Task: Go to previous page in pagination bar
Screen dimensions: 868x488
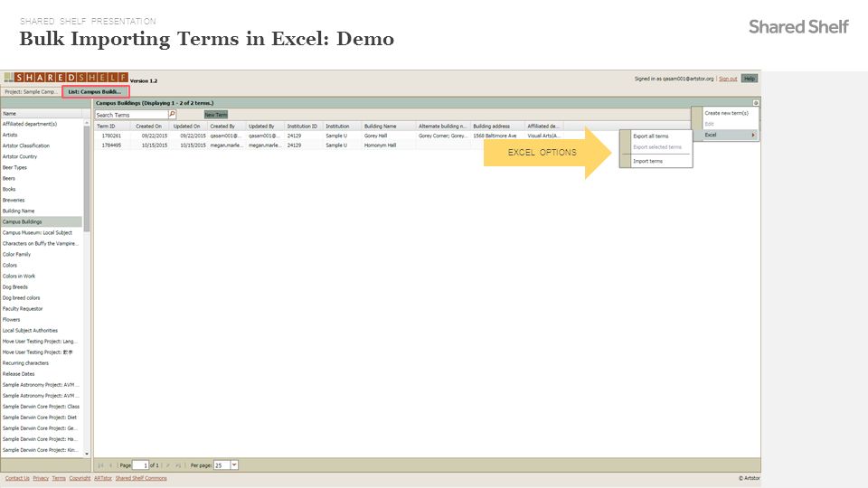Action: click(110, 465)
